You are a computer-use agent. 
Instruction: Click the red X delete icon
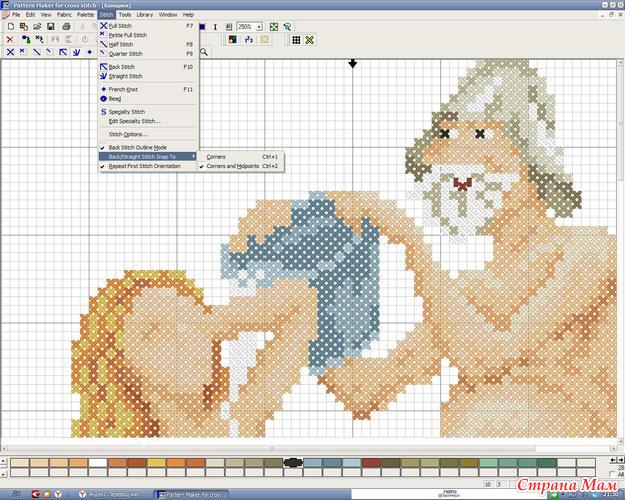tap(10, 39)
